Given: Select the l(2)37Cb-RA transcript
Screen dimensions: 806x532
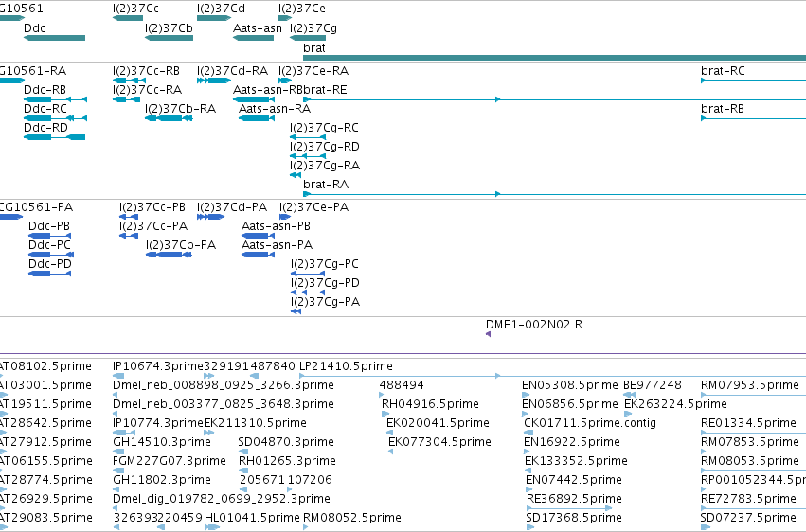Looking at the screenshot, I should [x=169, y=118].
